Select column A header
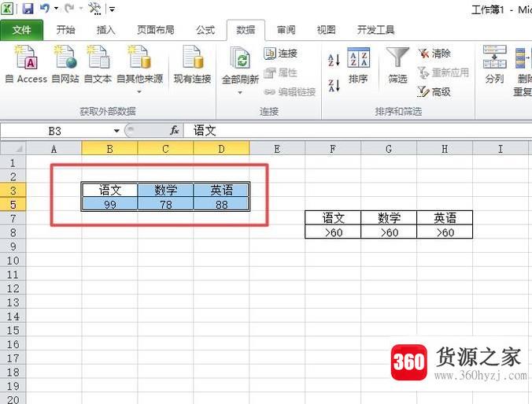Screen dimensions: 532x404 (x=54, y=149)
